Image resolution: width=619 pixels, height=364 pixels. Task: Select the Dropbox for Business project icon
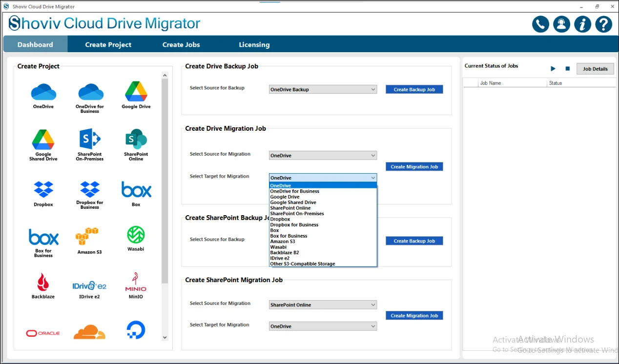(90, 195)
